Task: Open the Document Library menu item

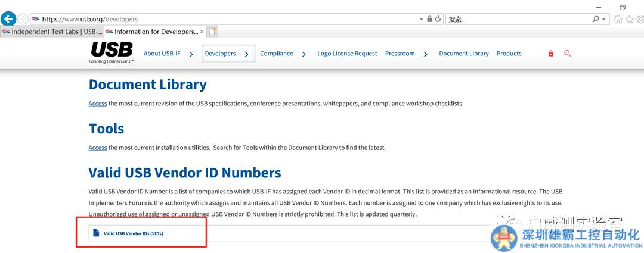Action: click(463, 54)
